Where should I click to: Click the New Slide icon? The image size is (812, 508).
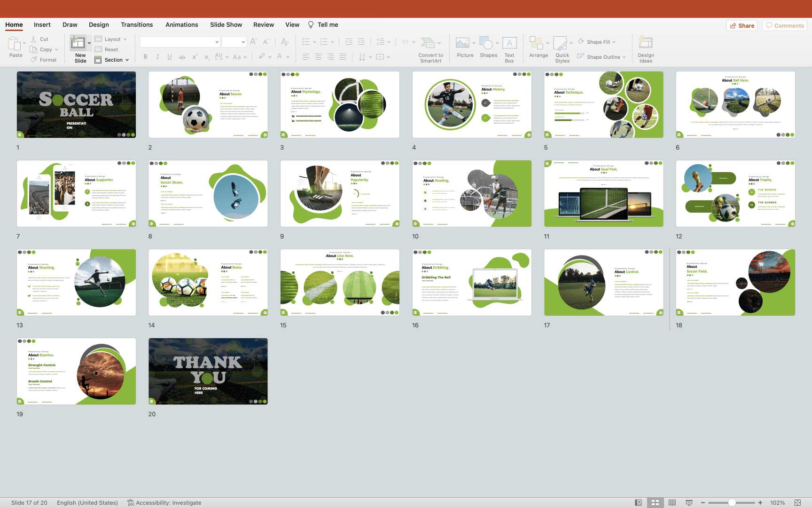tap(78, 44)
